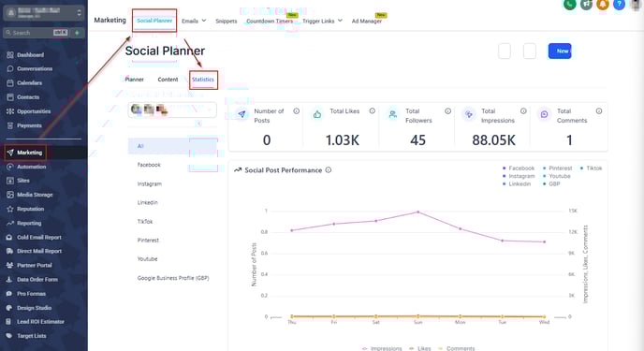Toggle Facebook series in chart legend

click(x=519, y=168)
